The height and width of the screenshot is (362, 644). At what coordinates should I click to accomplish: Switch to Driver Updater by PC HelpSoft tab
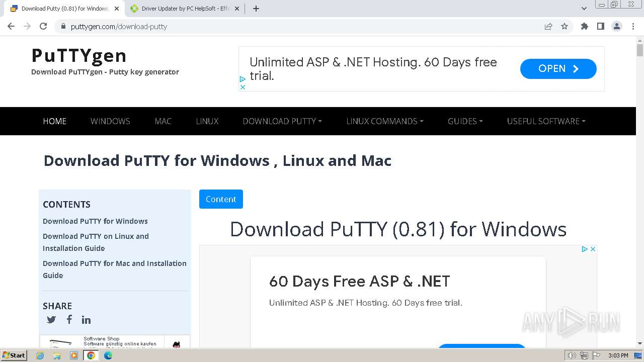tap(184, 9)
